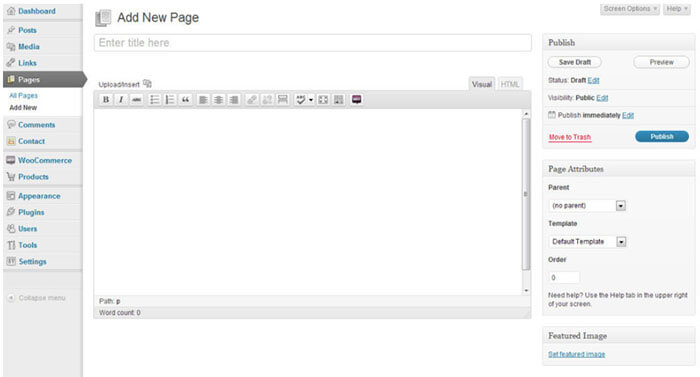This screenshot has width=700, height=377.
Task: Insert an unordered bullet list
Action: [x=154, y=100]
